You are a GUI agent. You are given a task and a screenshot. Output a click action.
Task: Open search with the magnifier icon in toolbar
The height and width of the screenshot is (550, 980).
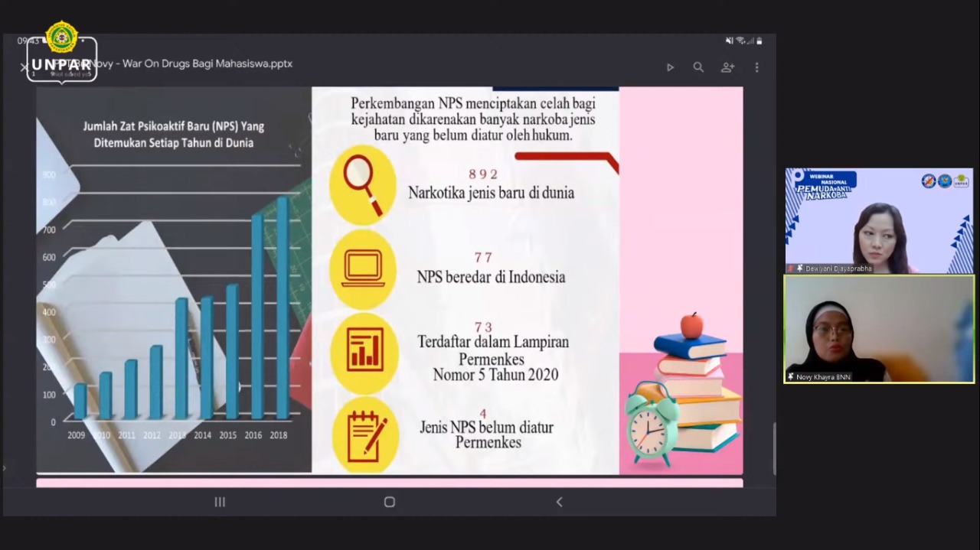tap(698, 67)
